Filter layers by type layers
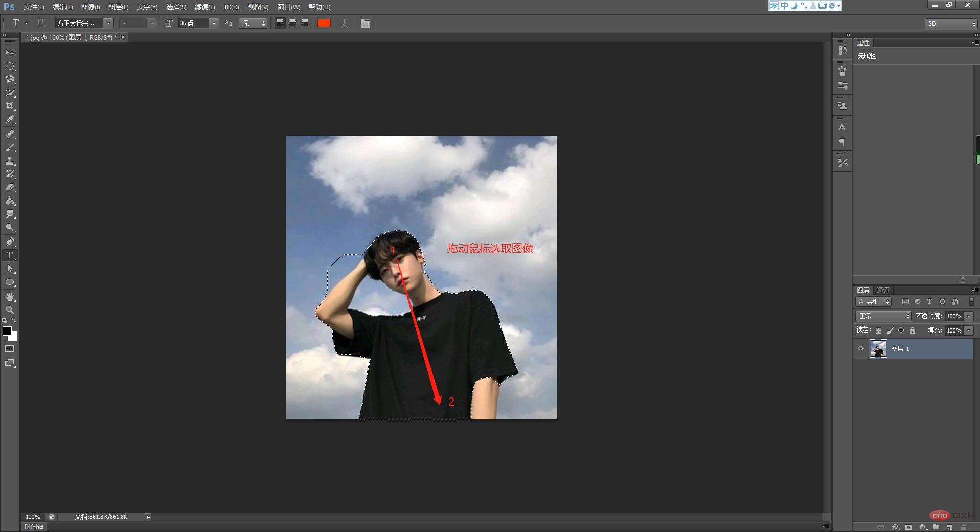 pos(930,302)
